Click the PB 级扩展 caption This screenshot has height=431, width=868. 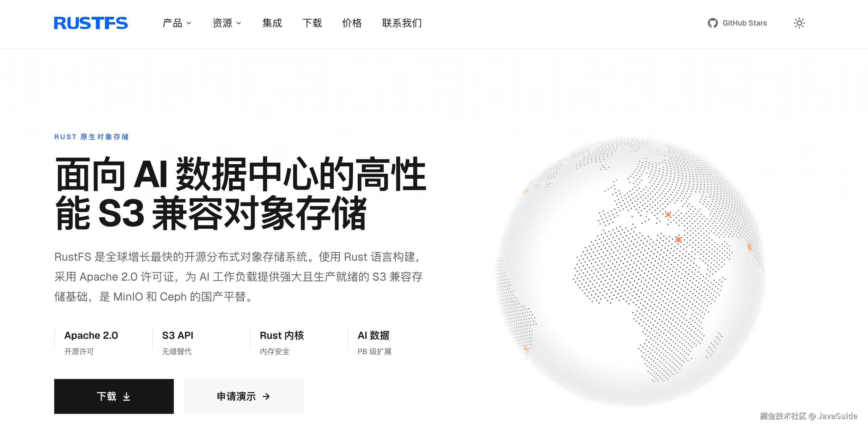[x=374, y=352]
